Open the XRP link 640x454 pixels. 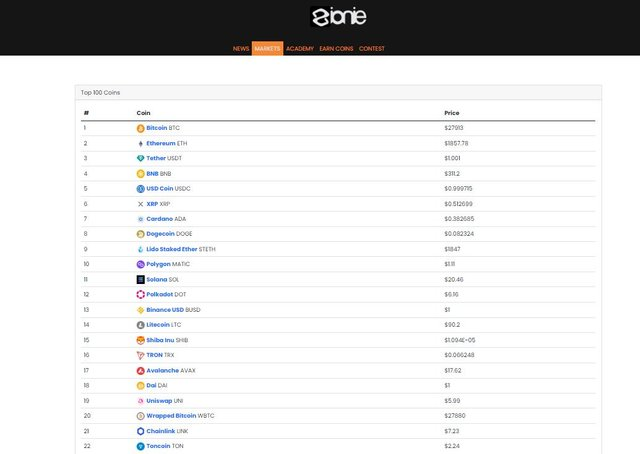click(152, 204)
